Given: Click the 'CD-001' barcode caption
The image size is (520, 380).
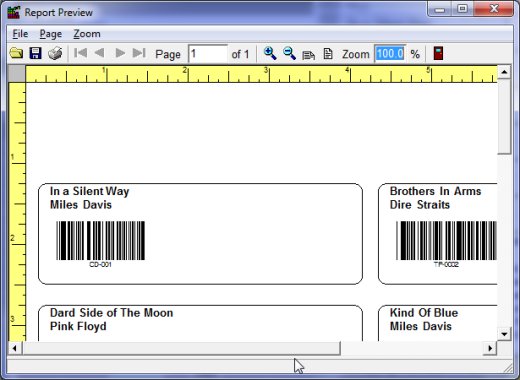Looking at the screenshot, I should (x=100, y=265).
